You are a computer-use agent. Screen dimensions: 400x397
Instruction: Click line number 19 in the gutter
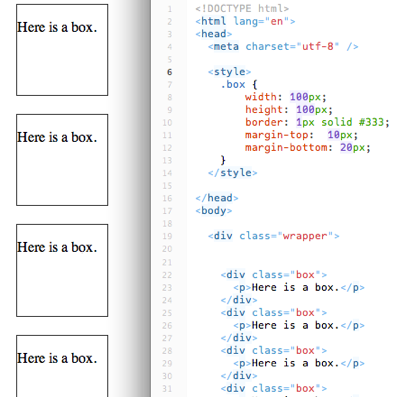pos(167,237)
